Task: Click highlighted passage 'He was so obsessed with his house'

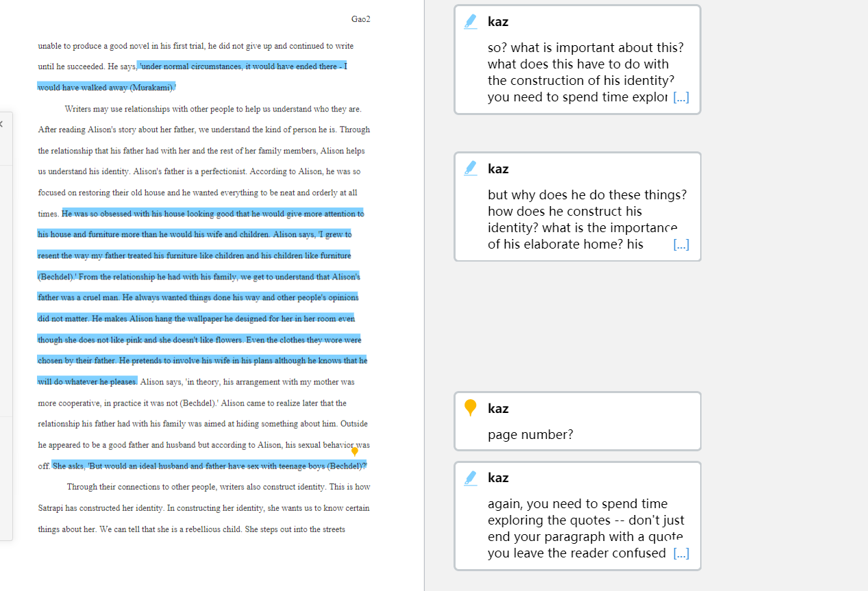Action: pos(213,214)
